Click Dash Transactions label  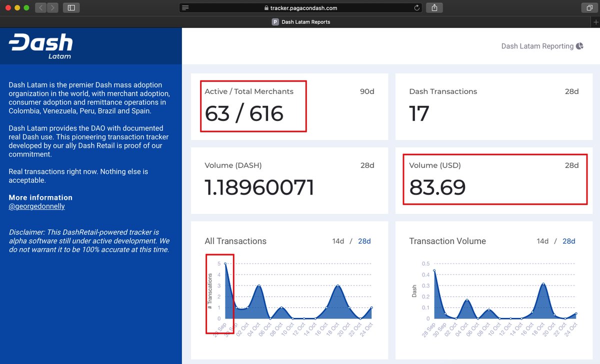coord(443,91)
